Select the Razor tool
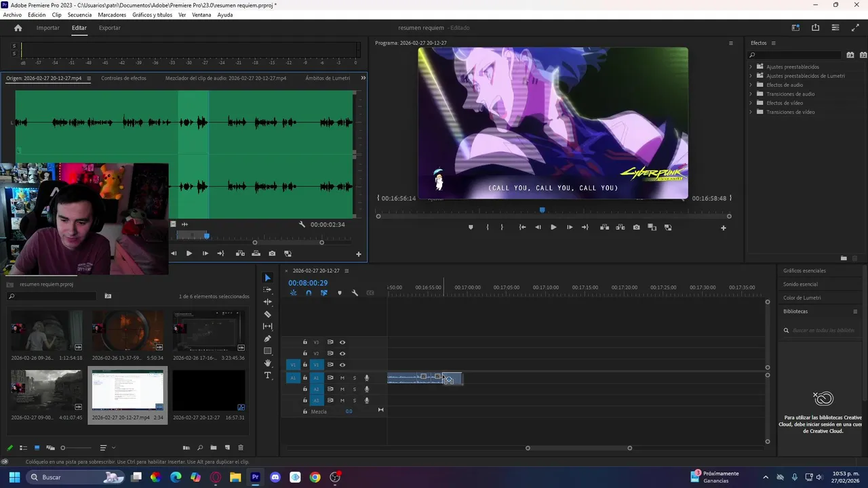This screenshot has height=488, width=868. (267, 314)
